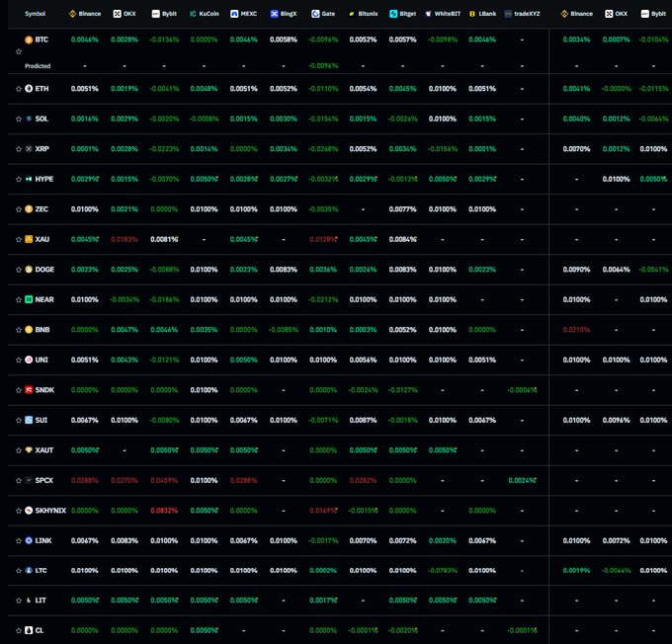The height and width of the screenshot is (644, 672).
Task: Click the XRP coin icon
Action: pos(29,149)
